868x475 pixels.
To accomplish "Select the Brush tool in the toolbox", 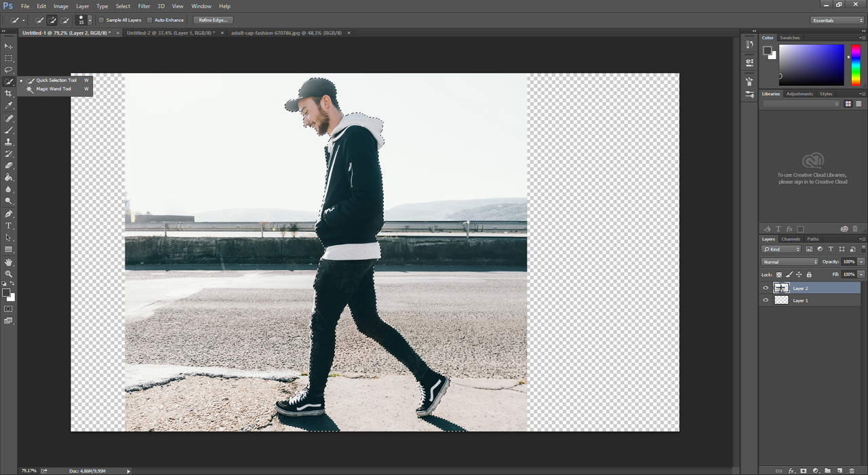I will point(9,130).
